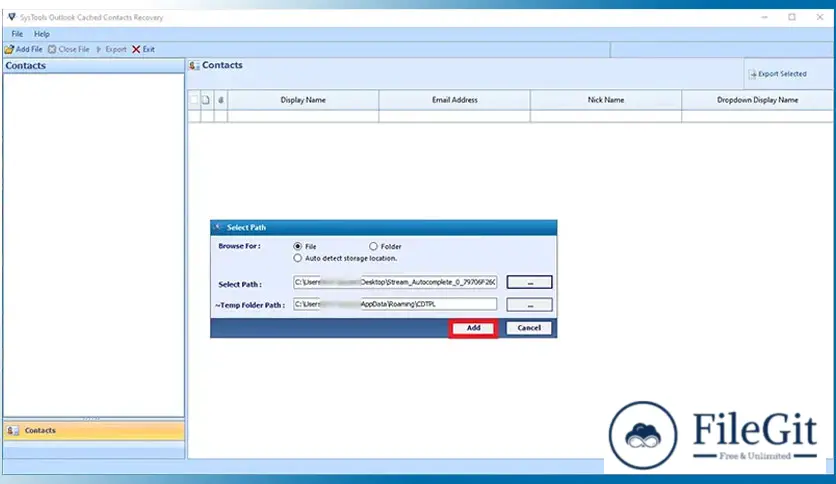Select Auto detect storage location option
The image size is (836, 484).
(x=298, y=258)
